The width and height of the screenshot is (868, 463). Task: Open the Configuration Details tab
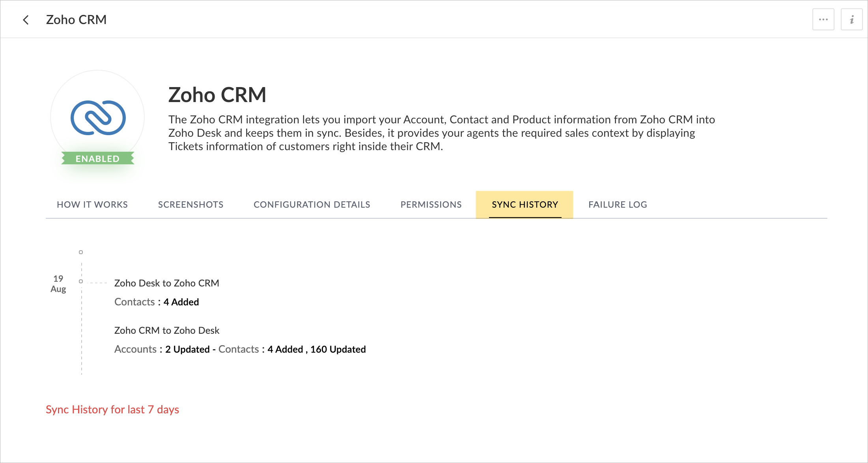point(312,205)
